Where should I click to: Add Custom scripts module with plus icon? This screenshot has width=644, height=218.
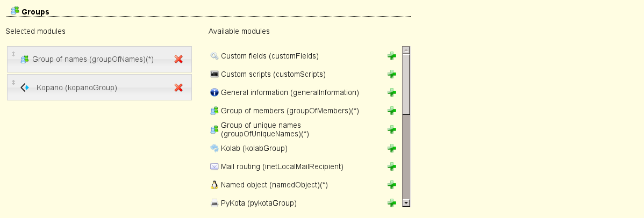[x=392, y=74]
